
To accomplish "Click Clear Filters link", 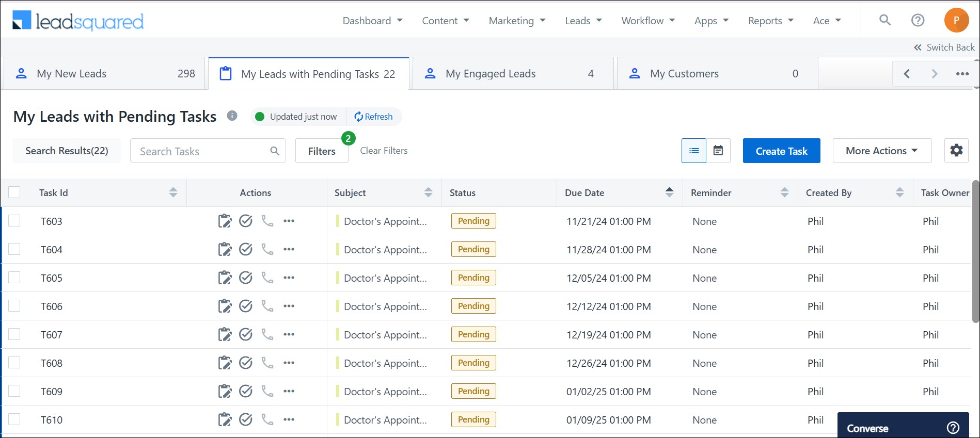I will coord(384,151).
